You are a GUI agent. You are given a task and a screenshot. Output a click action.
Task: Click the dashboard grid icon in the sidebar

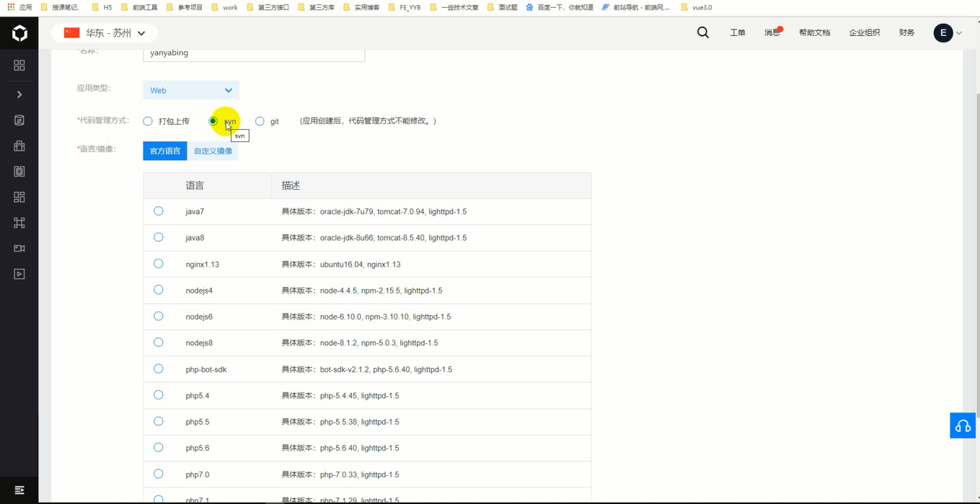click(x=19, y=65)
